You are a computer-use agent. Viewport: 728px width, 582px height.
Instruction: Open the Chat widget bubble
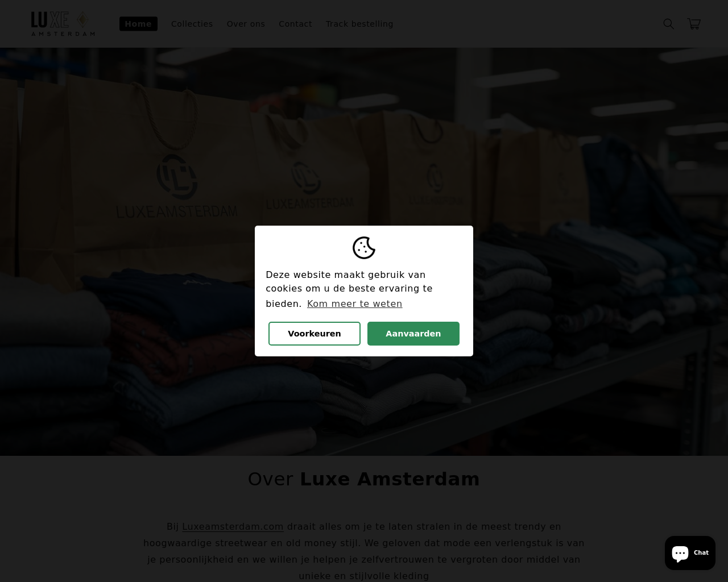[690, 552]
